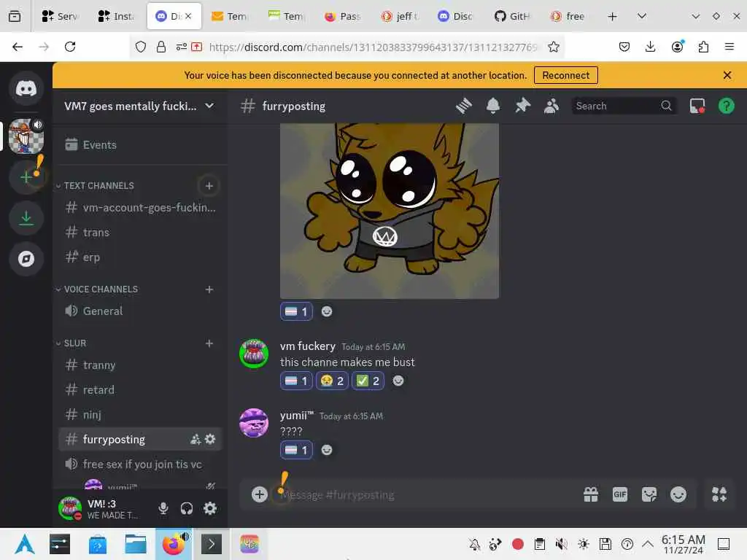Switch to the jeff browser tab
The height and width of the screenshot is (560, 747).
coord(400,16)
